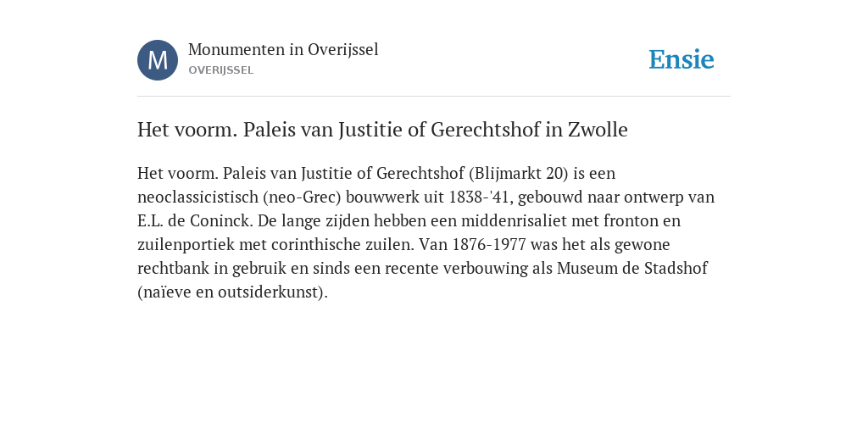This screenshot has height=434, width=868.
Task: Click the date range '1876-1977'
Action: point(489,245)
